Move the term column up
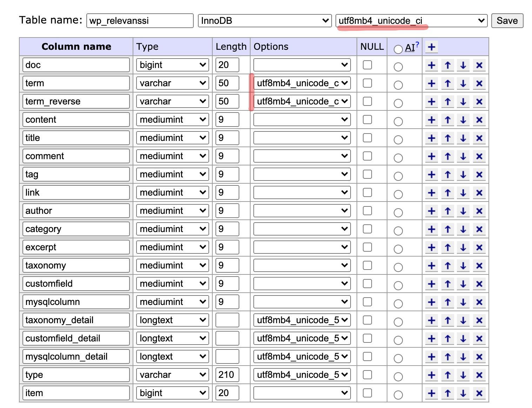Image resolution: width=532 pixels, height=408 pixels. click(x=447, y=83)
